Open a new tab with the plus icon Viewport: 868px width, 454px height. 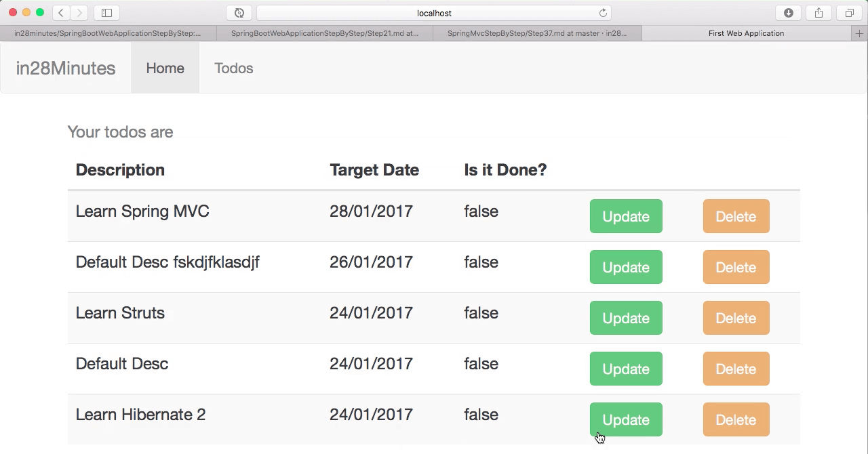point(860,33)
